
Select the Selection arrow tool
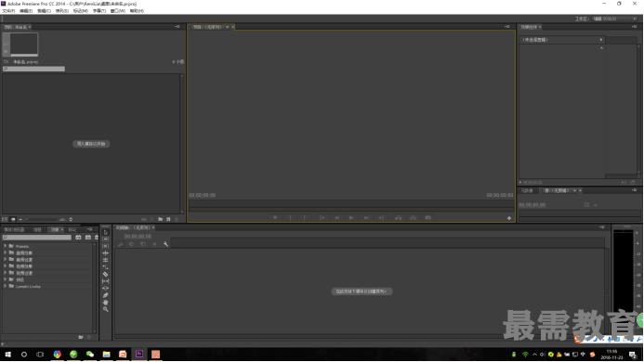pyautogui.click(x=106, y=232)
